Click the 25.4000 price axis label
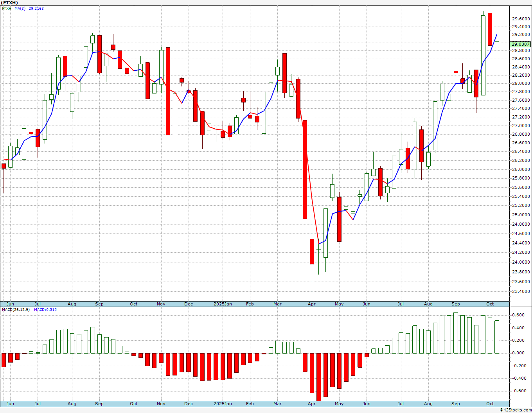532x413 pixels. pos(521,196)
